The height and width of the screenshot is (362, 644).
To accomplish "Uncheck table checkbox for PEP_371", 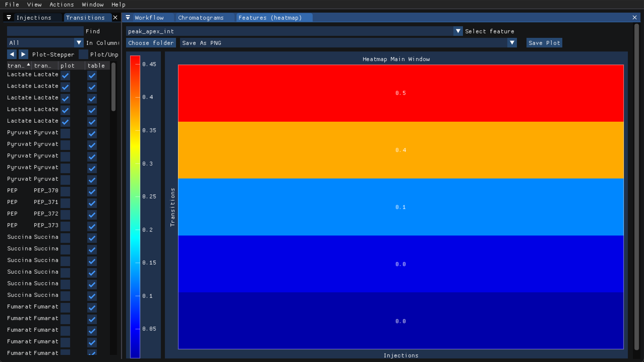I will point(92,203).
